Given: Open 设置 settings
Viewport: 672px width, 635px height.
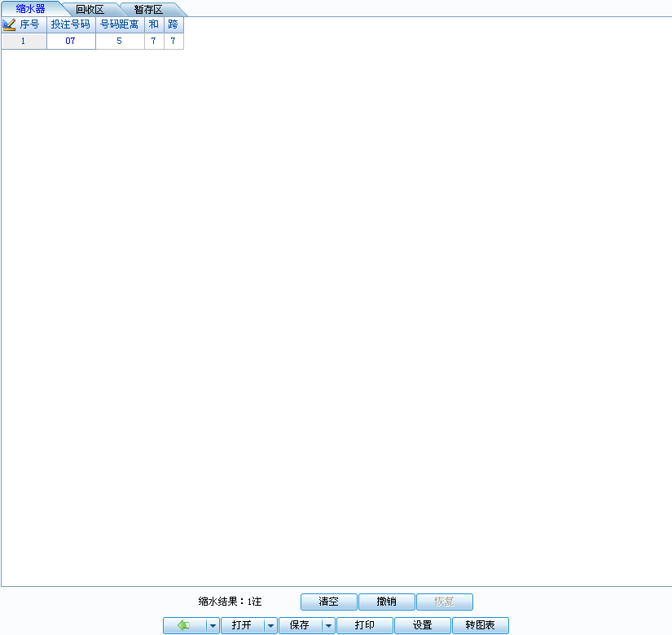Looking at the screenshot, I should (x=422, y=625).
